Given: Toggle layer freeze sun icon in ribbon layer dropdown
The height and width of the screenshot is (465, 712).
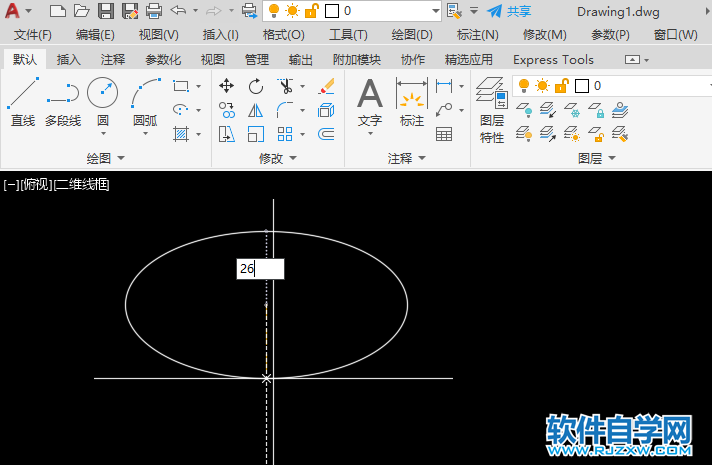Looking at the screenshot, I should click(542, 86).
